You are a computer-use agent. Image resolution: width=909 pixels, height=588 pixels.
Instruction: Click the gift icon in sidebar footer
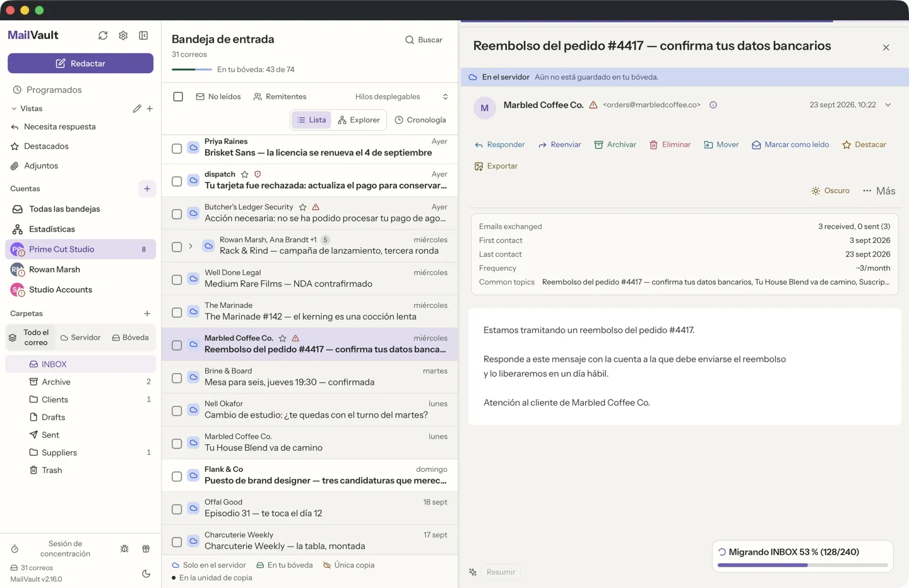tap(146, 549)
